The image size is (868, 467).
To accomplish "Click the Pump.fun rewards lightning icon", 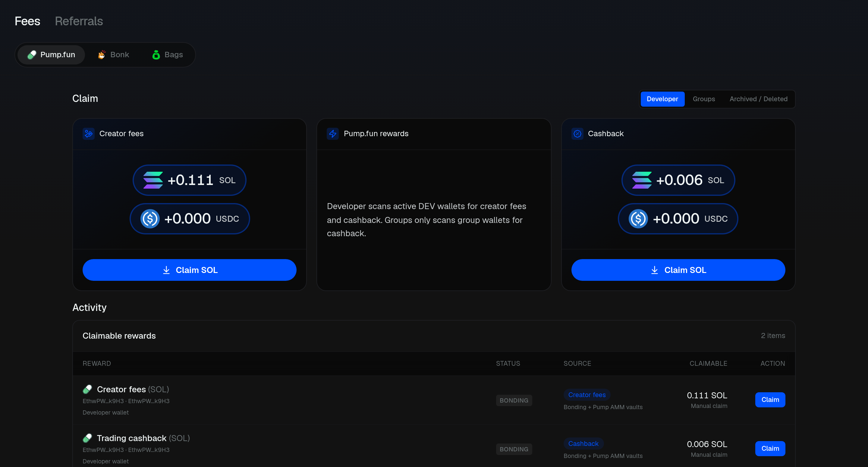I will click(332, 134).
